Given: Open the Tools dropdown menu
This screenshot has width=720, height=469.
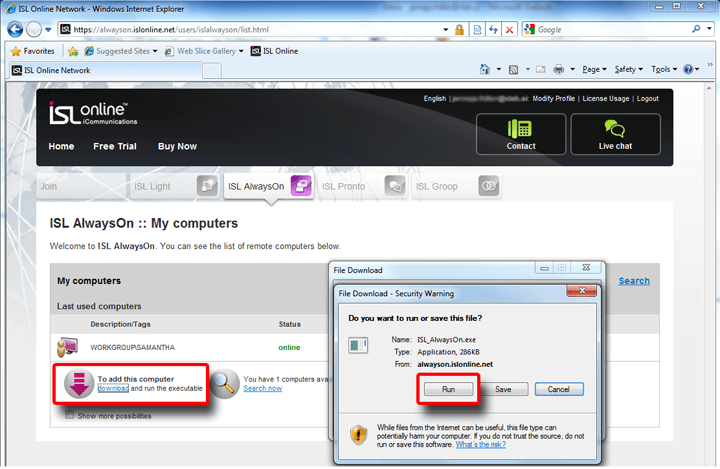Looking at the screenshot, I should [x=662, y=70].
